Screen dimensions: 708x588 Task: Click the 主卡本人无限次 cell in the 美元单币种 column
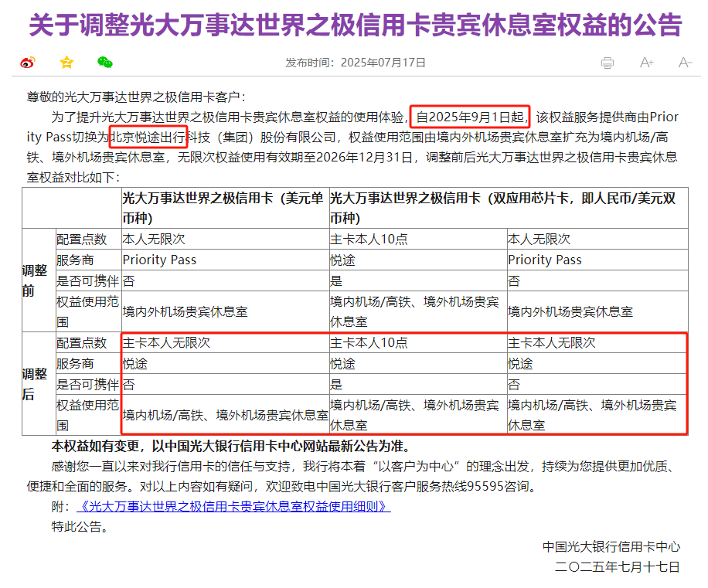click(x=166, y=342)
